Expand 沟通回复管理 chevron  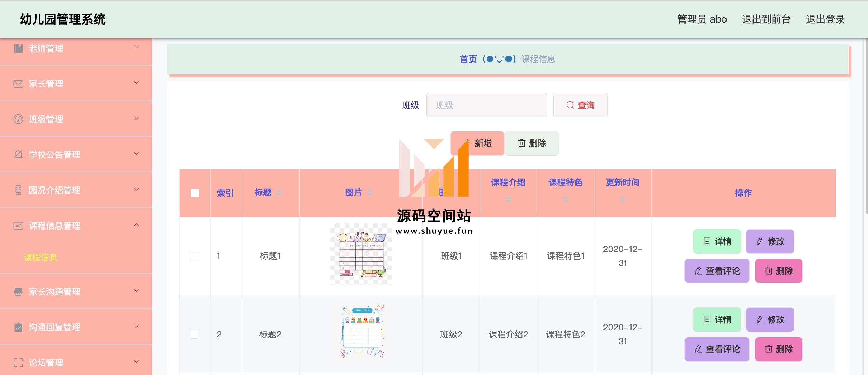click(x=136, y=326)
